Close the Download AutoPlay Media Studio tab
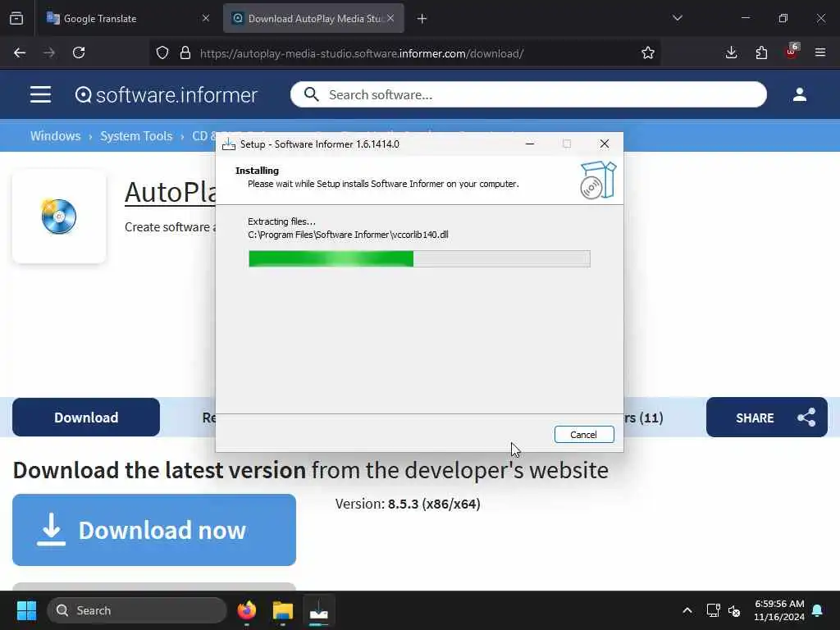This screenshot has width=840, height=630. 390,18
